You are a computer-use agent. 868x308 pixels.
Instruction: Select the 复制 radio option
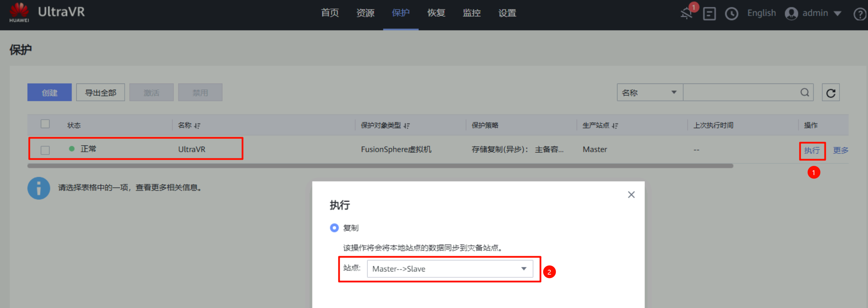point(334,228)
